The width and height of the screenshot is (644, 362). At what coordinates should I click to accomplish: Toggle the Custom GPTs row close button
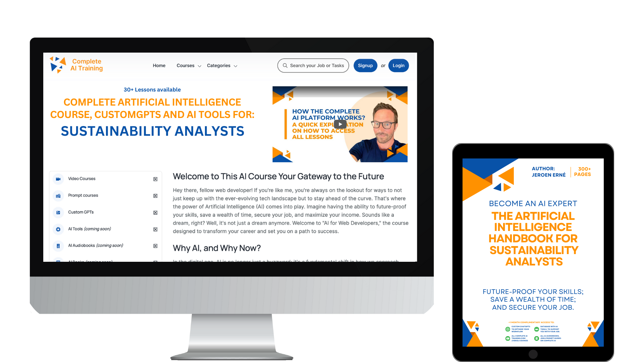(155, 212)
